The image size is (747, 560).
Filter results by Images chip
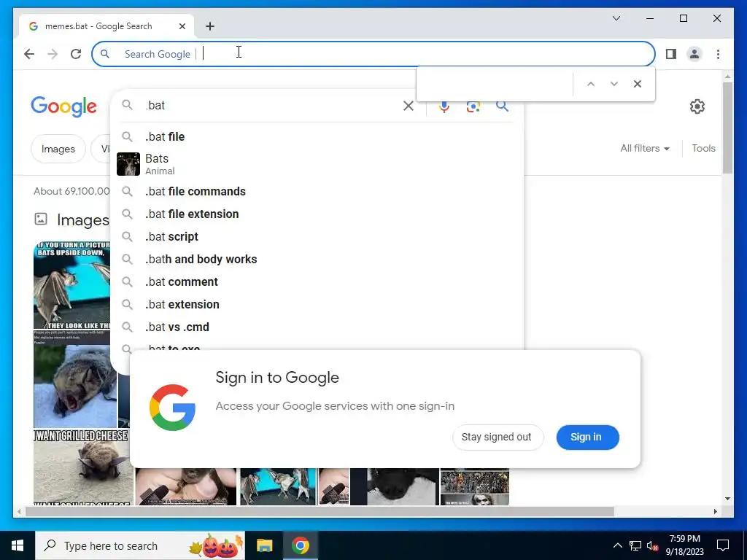(58, 149)
